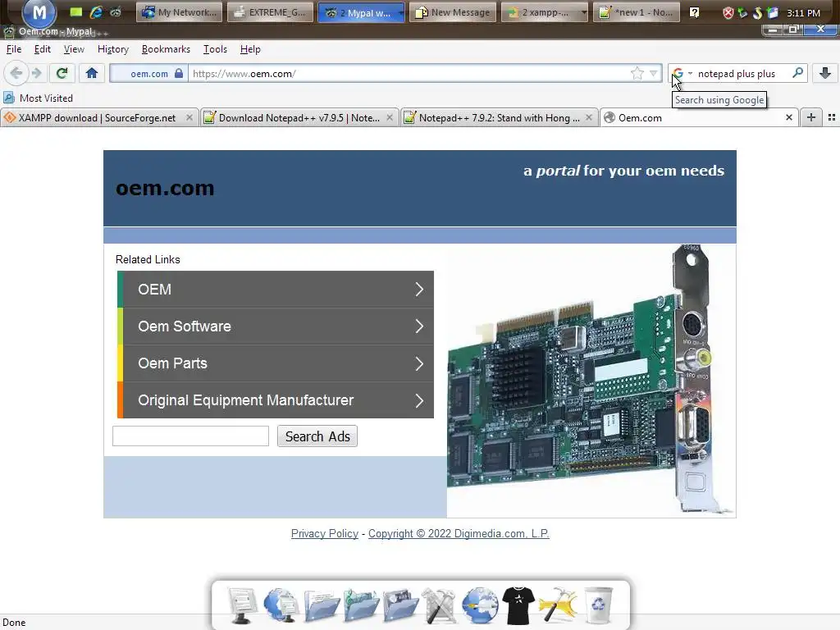This screenshot has height=630, width=840.
Task: Switch to Notepad++ 7.9.2 Stand with Hong tab
Action: pos(500,118)
